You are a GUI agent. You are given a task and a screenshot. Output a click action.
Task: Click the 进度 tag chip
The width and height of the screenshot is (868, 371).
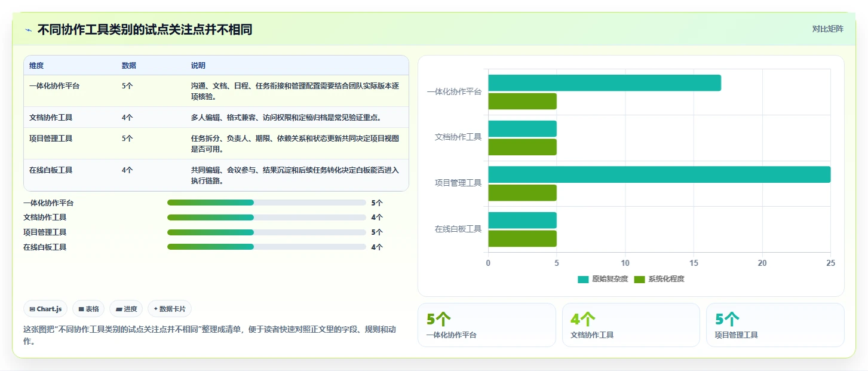(x=126, y=309)
